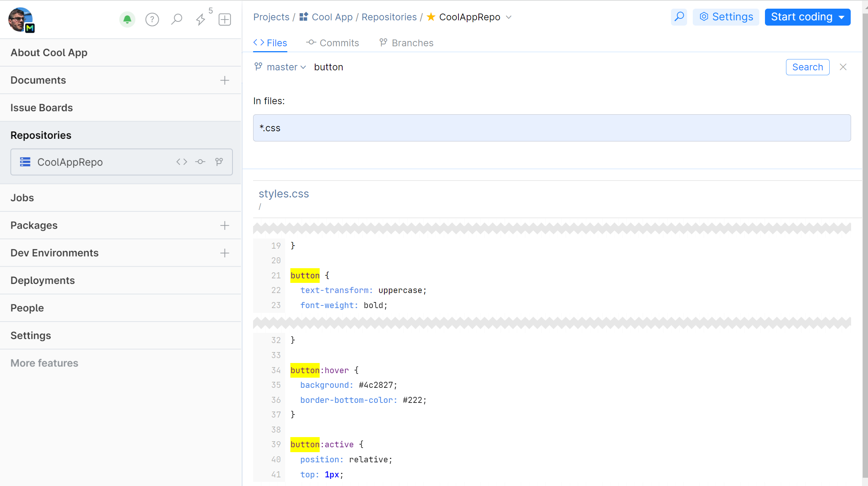Open the top-right search magnifier icon

(679, 17)
